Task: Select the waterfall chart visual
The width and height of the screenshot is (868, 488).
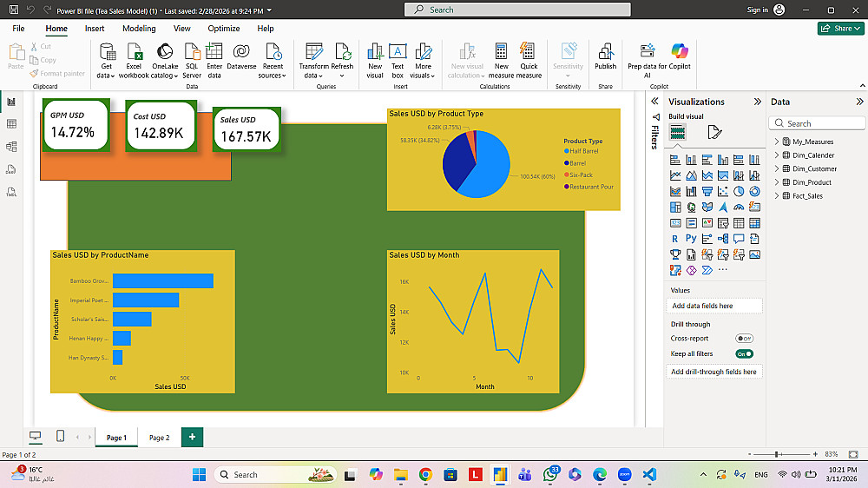Action: pyautogui.click(x=691, y=192)
